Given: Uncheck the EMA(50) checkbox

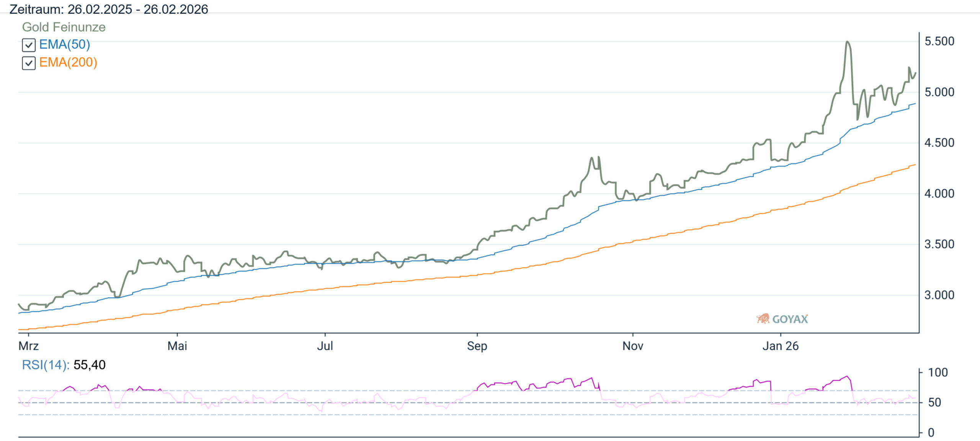Looking at the screenshot, I should click(29, 45).
